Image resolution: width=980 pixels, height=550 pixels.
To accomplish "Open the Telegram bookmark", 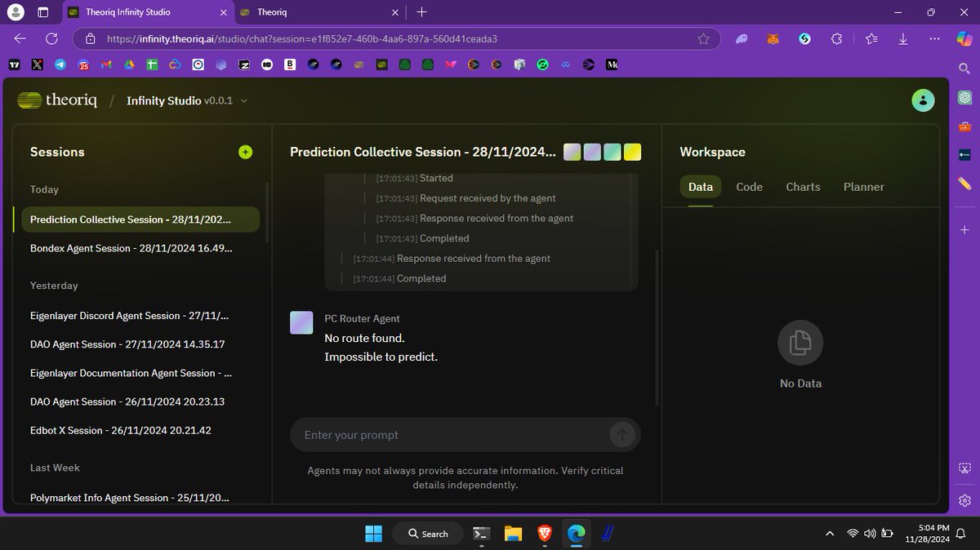I will pyautogui.click(x=60, y=64).
